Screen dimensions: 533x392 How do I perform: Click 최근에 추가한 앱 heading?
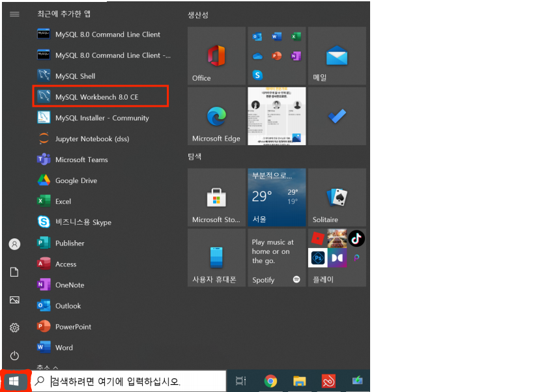click(64, 14)
